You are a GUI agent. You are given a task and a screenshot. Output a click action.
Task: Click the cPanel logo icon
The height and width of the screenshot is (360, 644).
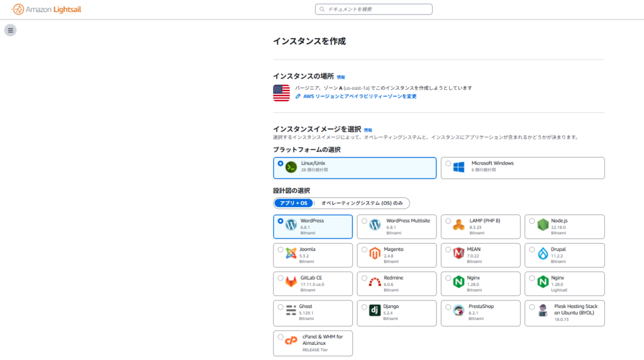point(291,340)
